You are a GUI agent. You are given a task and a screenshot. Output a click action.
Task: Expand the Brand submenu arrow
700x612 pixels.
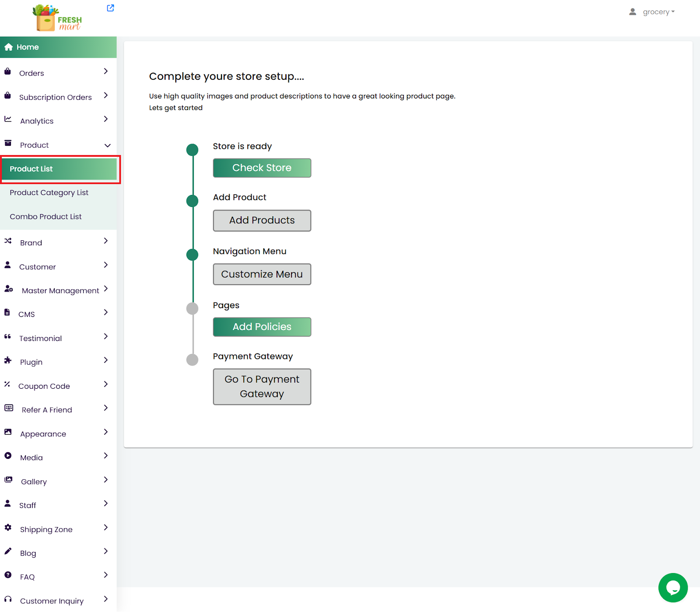106,241
